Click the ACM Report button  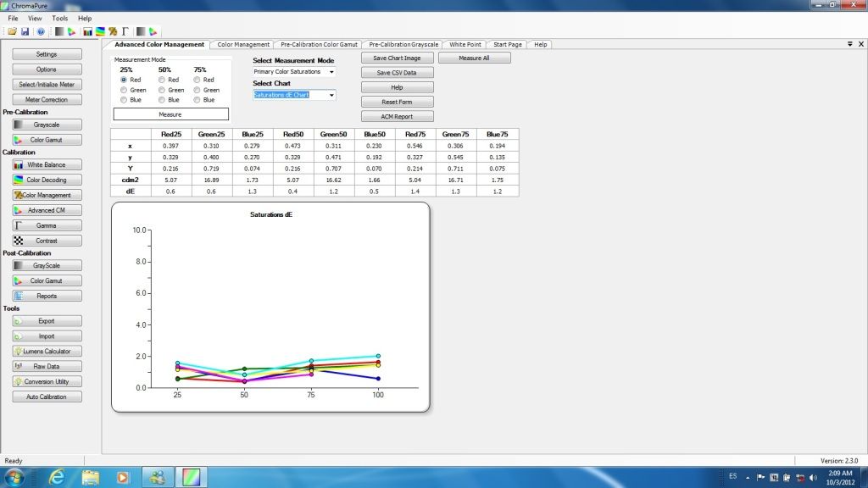coord(397,117)
